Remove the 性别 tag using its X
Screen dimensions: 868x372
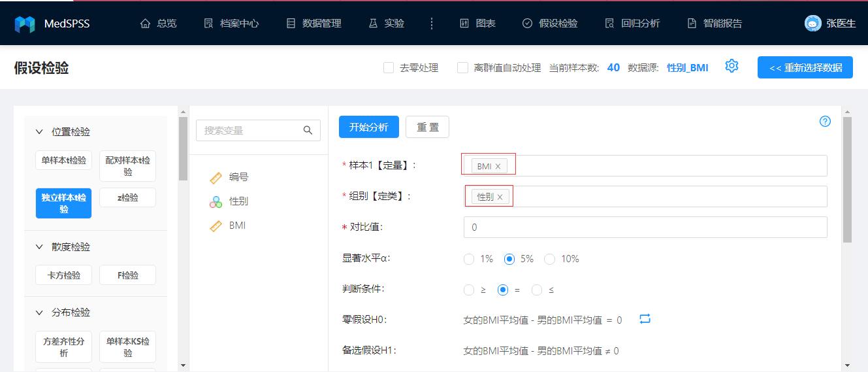pyautogui.click(x=500, y=197)
